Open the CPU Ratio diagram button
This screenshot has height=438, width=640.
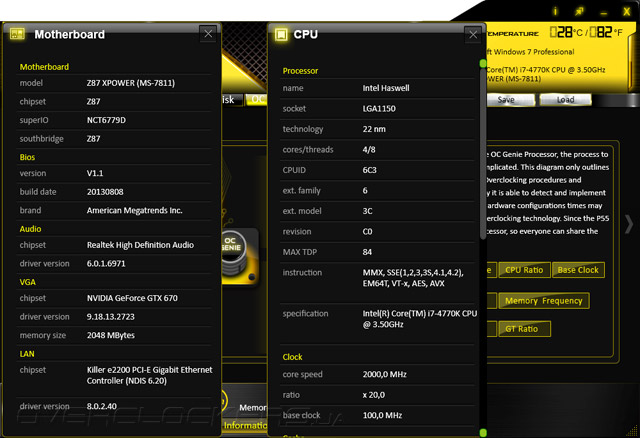pyautogui.click(x=524, y=270)
